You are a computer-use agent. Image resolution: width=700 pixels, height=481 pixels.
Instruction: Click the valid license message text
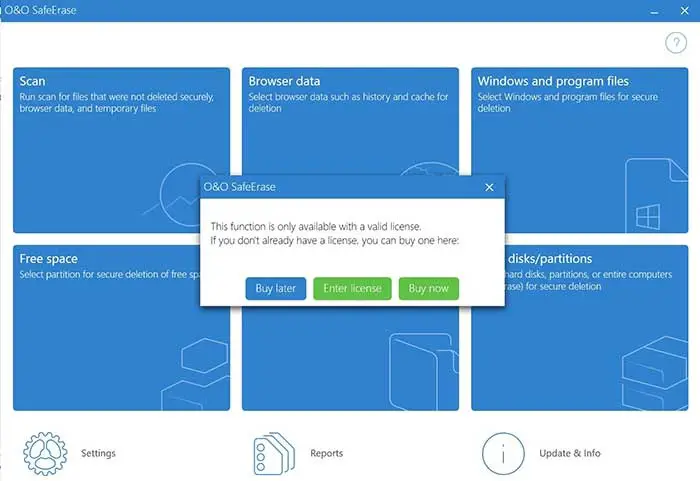click(x=334, y=234)
